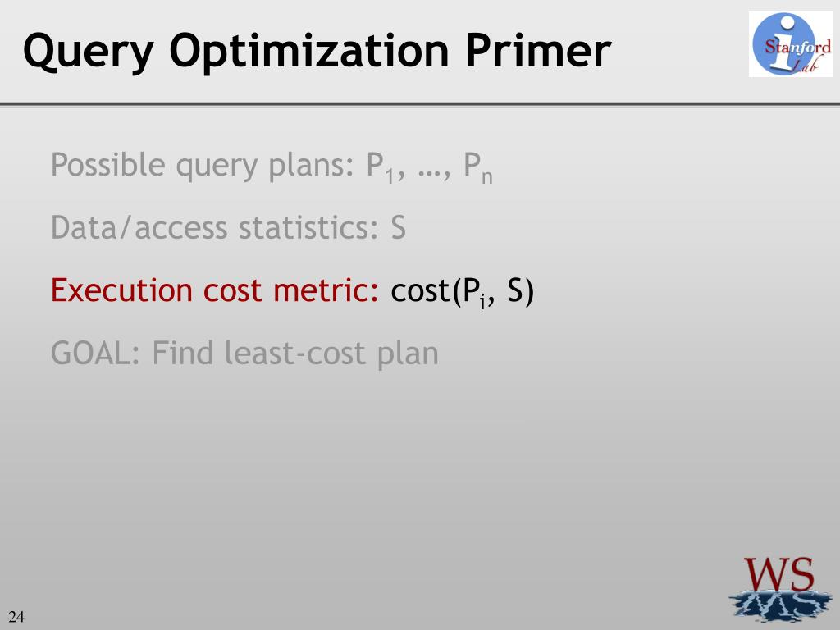The height and width of the screenshot is (630, 840).
Task: Click the 'Query Optimization Primer' title
Action: click(x=317, y=52)
